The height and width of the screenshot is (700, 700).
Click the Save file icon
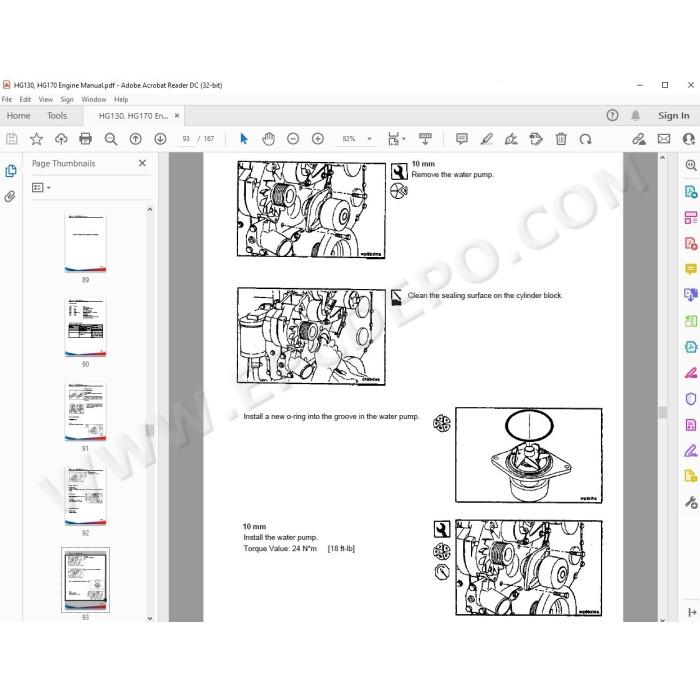pyautogui.click(x=12, y=139)
